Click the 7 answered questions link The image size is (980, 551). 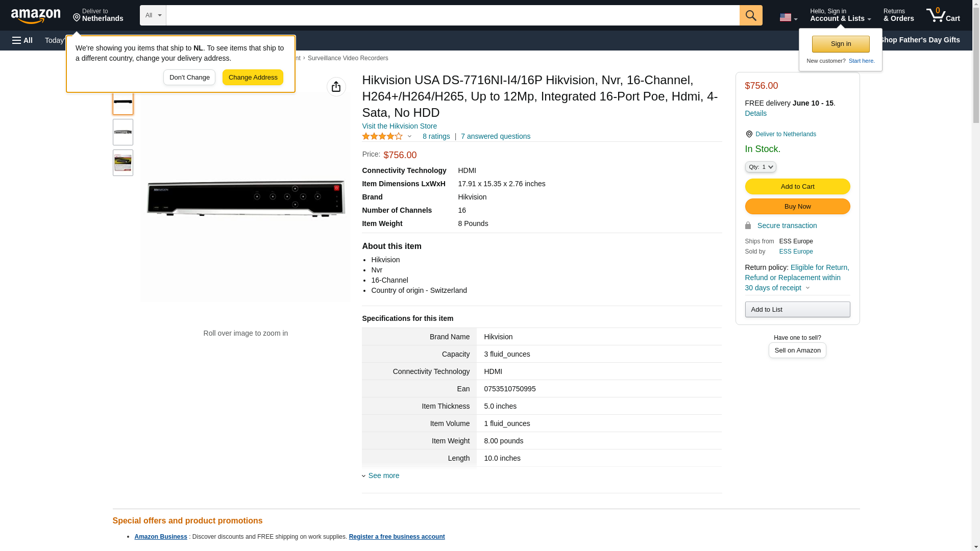point(495,136)
